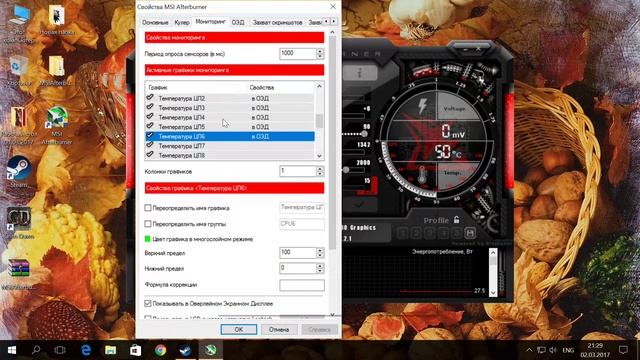Open green graph color swatch
Viewport: 640px width, 360px height.
[x=148, y=239]
